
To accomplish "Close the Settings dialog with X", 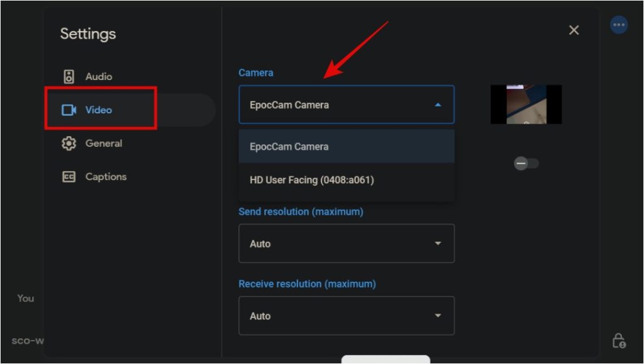I will 574,30.
